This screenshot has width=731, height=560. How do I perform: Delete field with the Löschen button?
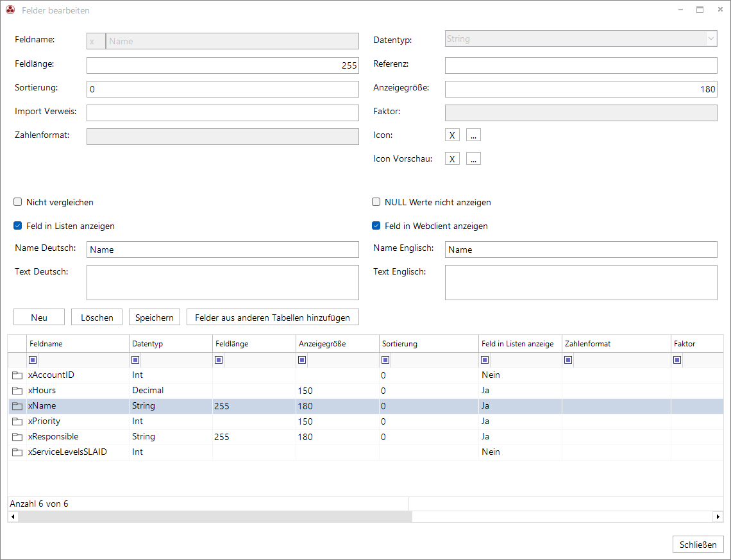click(x=97, y=317)
